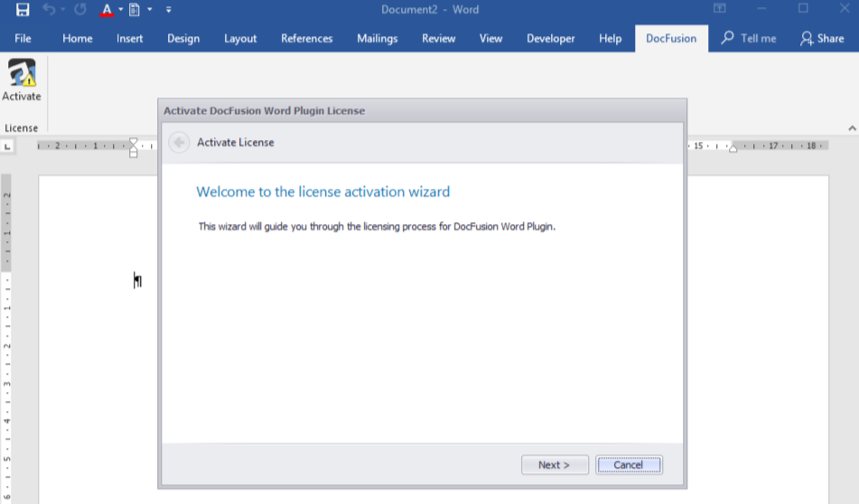Open the Developer tab

click(x=551, y=38)
